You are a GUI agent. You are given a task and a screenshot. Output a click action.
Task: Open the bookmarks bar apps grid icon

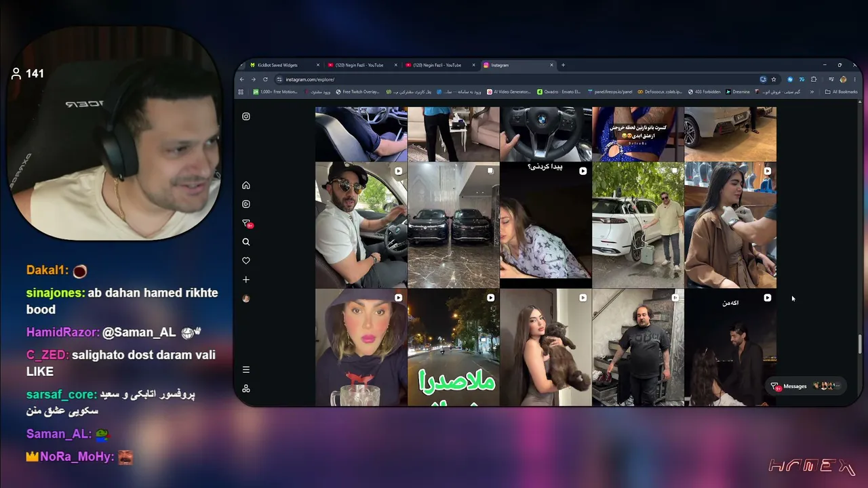[x=241, y=91]
